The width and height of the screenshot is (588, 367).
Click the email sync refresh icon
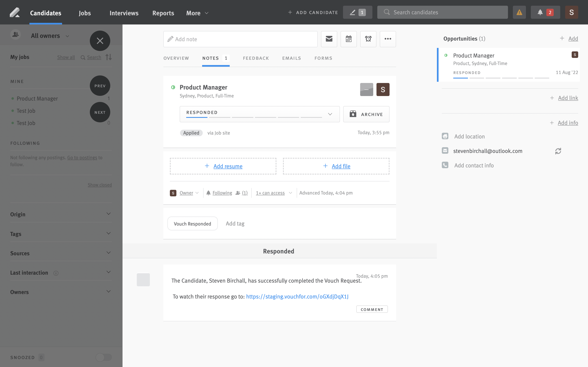point(558,151)
